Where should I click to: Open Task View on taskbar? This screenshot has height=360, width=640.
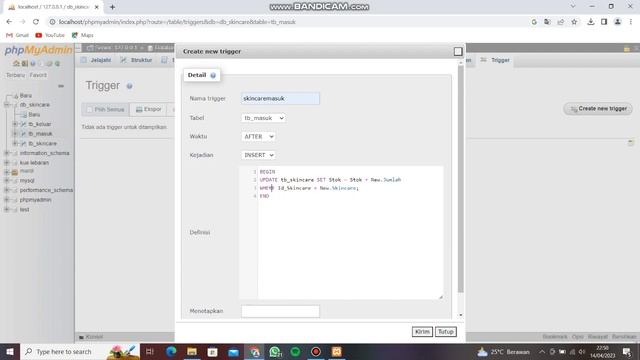[x=149, y=352]
